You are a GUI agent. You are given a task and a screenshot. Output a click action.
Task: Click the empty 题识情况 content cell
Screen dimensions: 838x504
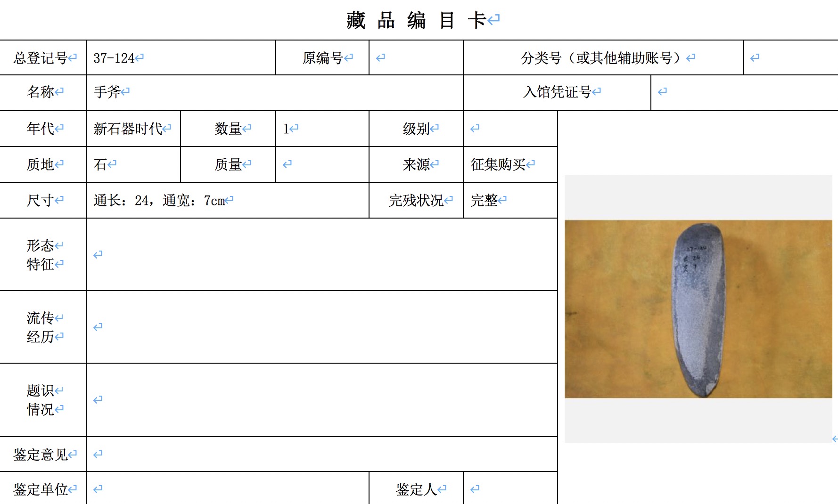point(322,400)
